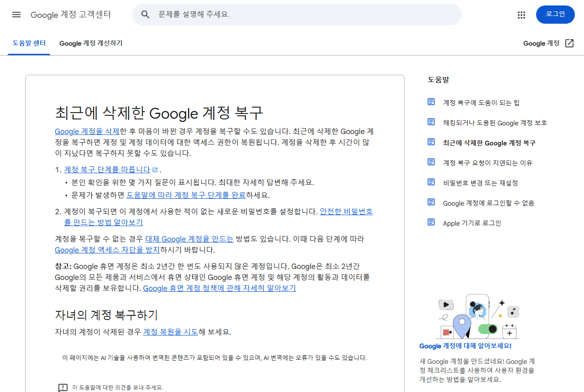Open Google 휴면 계정 정책에 관해 자세히 알아보기 link
Viewport: 584px width, 392px height.
pyautogui.click(x=219, y=288)
